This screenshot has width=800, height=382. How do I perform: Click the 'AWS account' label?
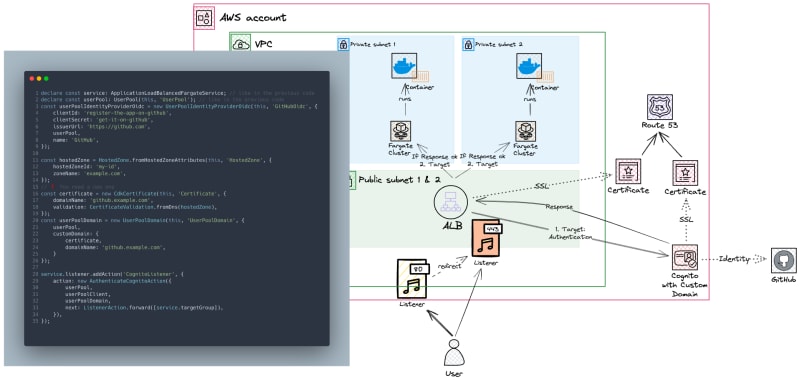pyautogui.click(x=253, y=18)
